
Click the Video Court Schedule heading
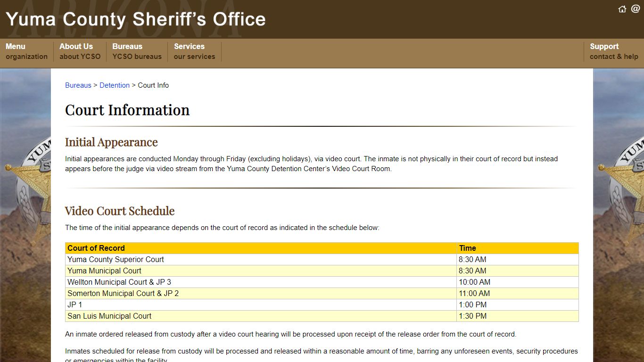pos(120,211)
